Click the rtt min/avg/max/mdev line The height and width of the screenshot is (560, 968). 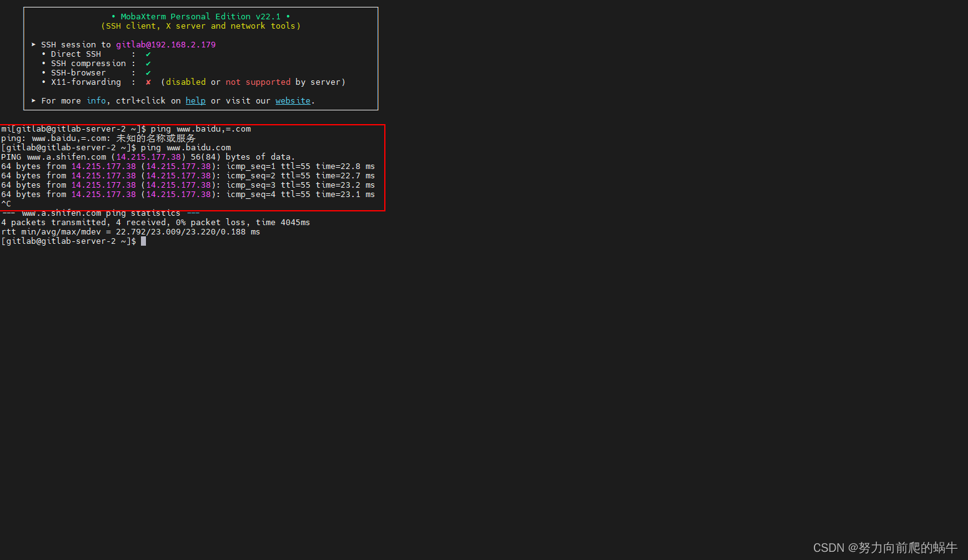(130, 232)
